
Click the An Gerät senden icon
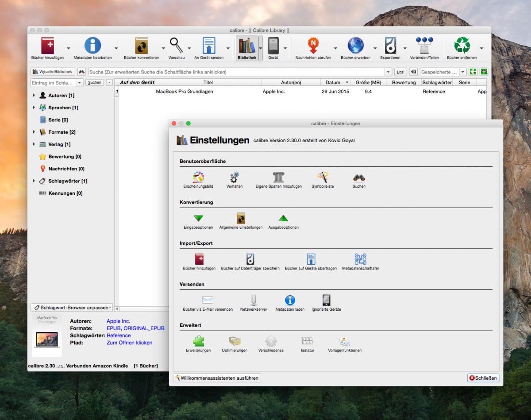[209, 46]
